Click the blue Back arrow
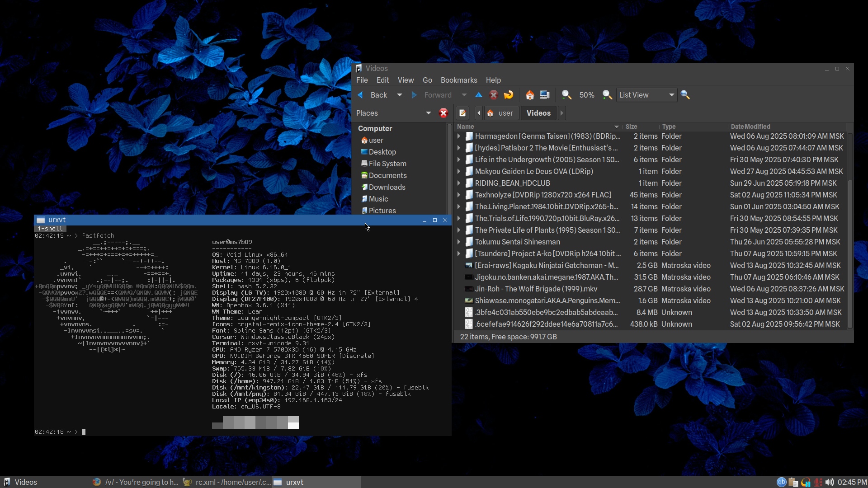The image size is (868, 488). (360, 95)
